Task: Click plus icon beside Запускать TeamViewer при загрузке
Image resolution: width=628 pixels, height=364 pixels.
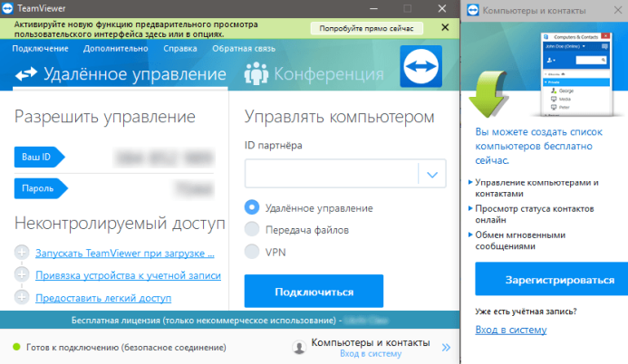Action: click(x=22, y=253)
